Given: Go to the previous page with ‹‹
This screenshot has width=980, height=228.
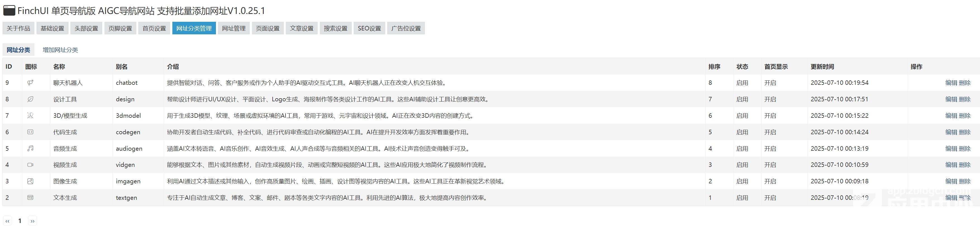Looking at the screenshot, I should click(x=7, y=221).
